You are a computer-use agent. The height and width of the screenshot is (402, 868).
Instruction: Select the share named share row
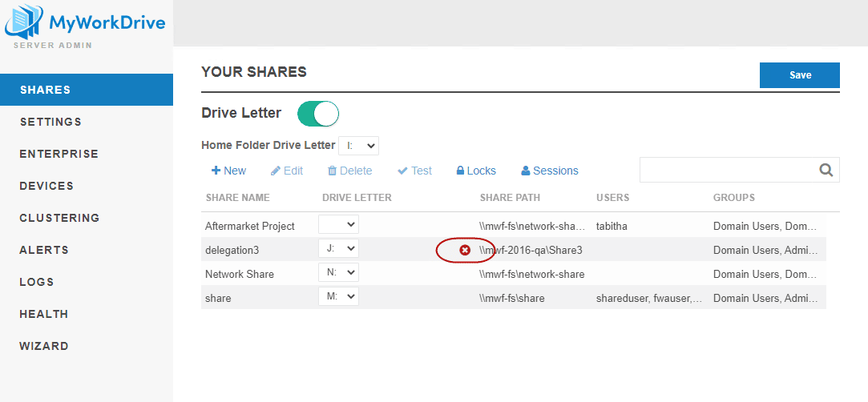[218, 298]
